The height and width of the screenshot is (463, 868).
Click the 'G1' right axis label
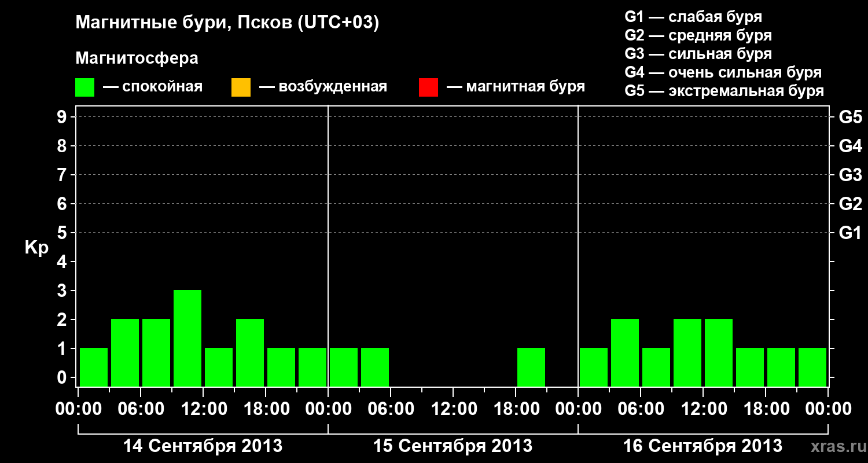[x=850, y=233]
